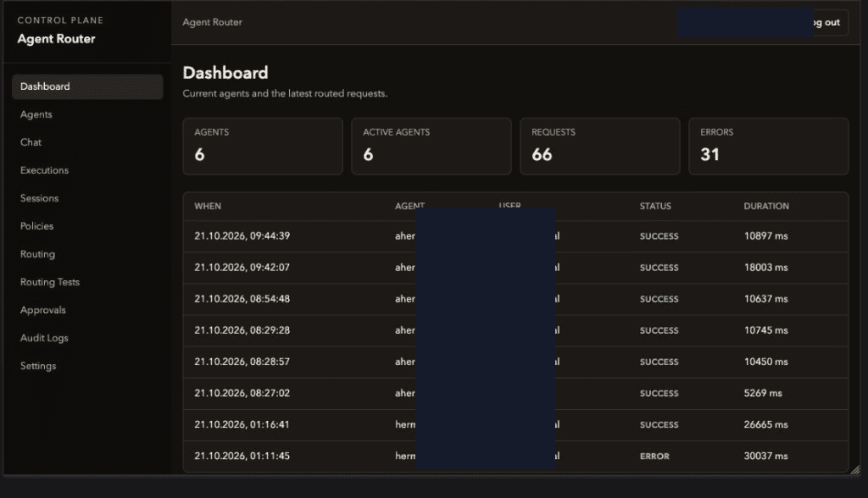This screenshot has width=868, height=498.
Task: Click the 30037 ms duration value
Action: point(765,456)
